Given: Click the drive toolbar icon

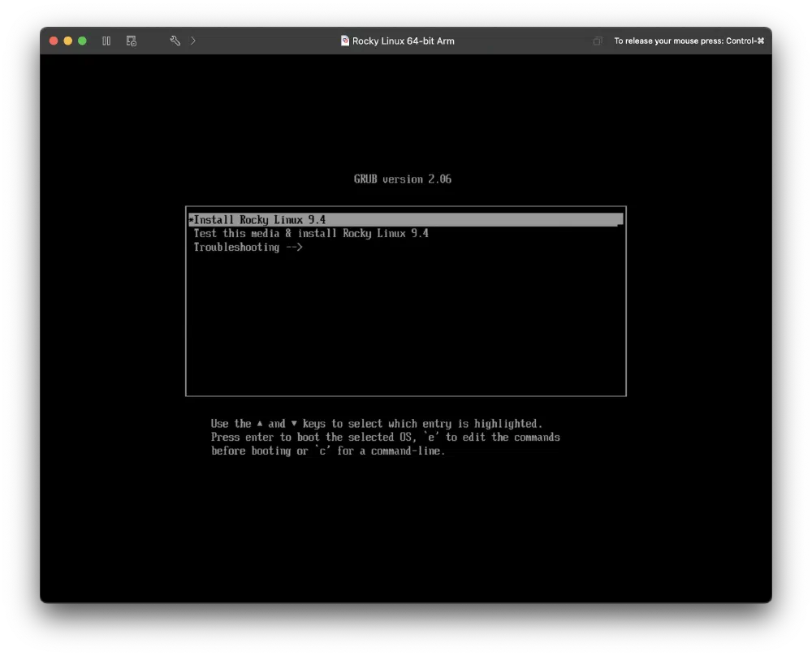Looking at the screenshot, I should [131, 41].
